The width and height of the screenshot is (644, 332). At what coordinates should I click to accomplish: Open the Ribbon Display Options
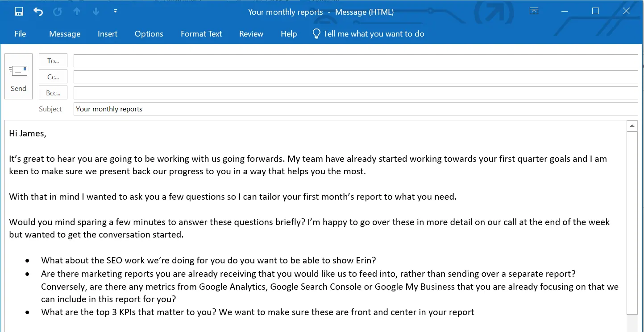(x=534, y=11)
